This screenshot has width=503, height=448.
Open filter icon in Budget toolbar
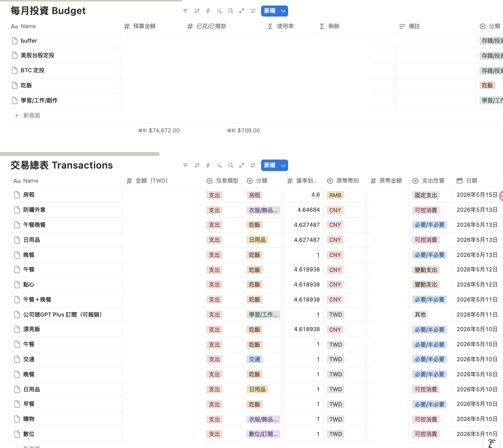click(x=185, y=11)
